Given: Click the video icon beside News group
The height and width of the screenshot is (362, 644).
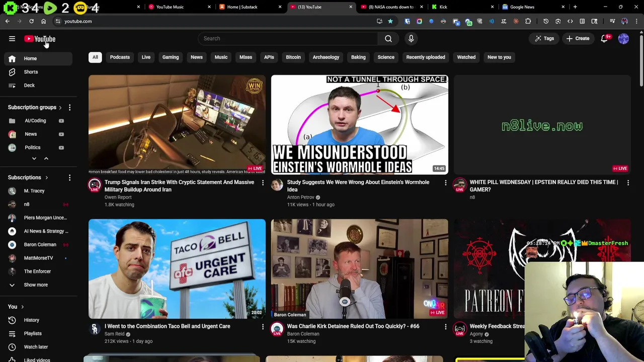Looking at the screenshot, I should click(x=61, y=134).
